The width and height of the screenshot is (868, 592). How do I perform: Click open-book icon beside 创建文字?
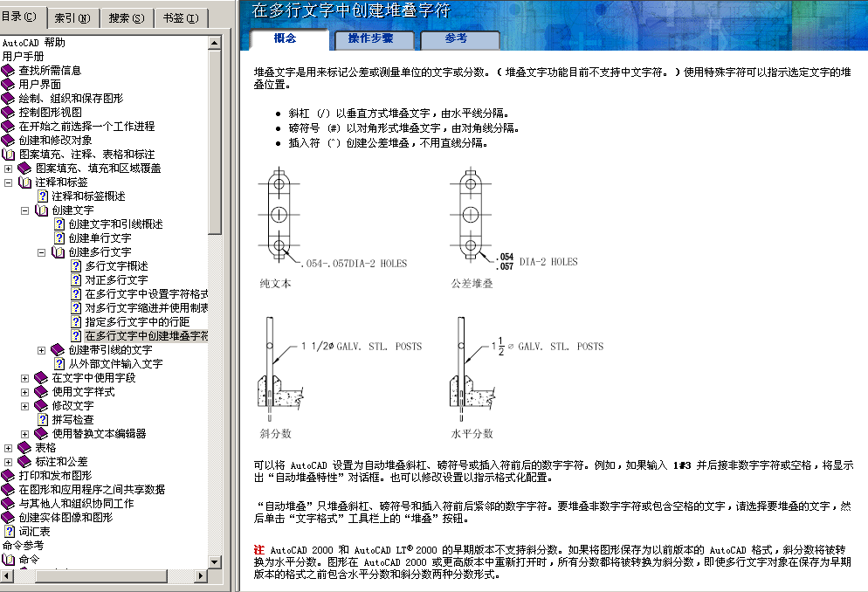(42, 210)
